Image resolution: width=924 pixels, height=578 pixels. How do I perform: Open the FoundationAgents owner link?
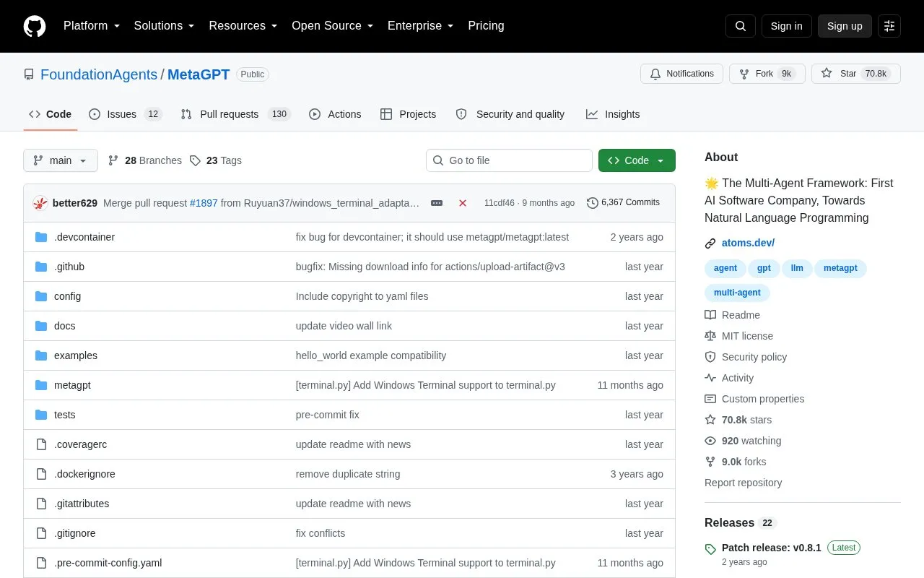click(99, 74)
